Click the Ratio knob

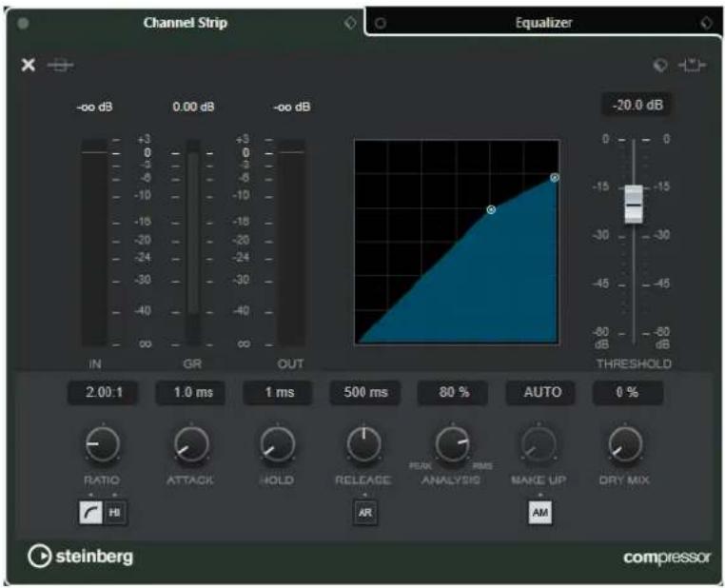(103, 444)
